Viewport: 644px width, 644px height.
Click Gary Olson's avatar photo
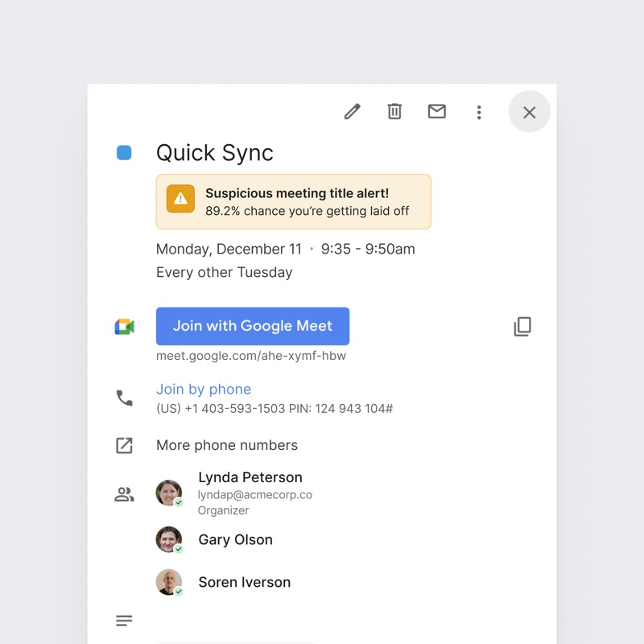169,539
